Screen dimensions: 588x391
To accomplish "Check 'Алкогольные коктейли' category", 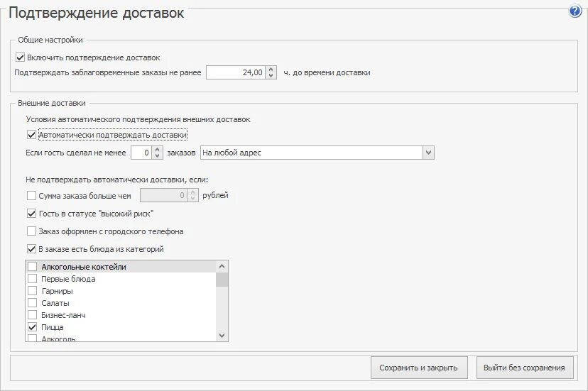I will click(x=33, y=267).
